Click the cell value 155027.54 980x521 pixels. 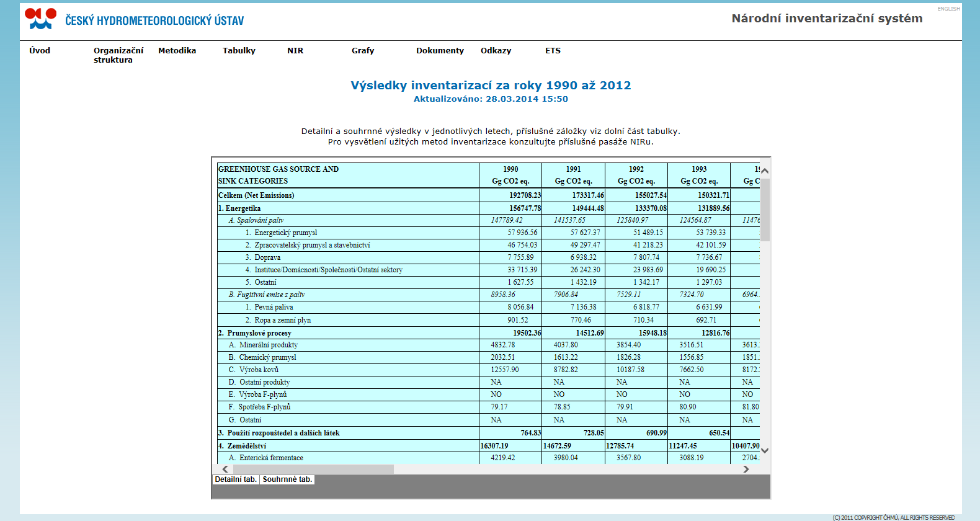(x=651, y=195)
